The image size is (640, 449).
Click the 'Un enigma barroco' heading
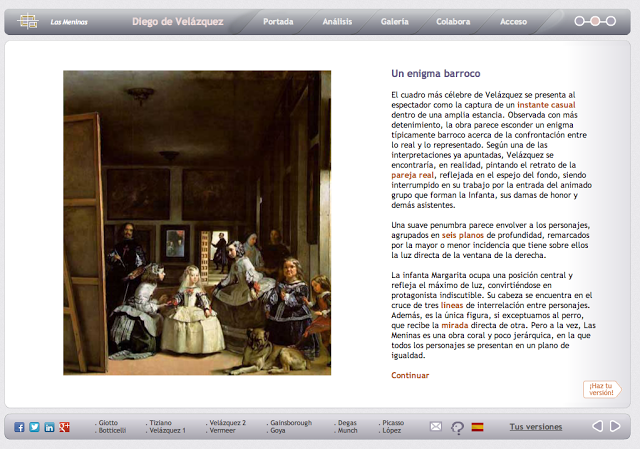coord(436,73)
